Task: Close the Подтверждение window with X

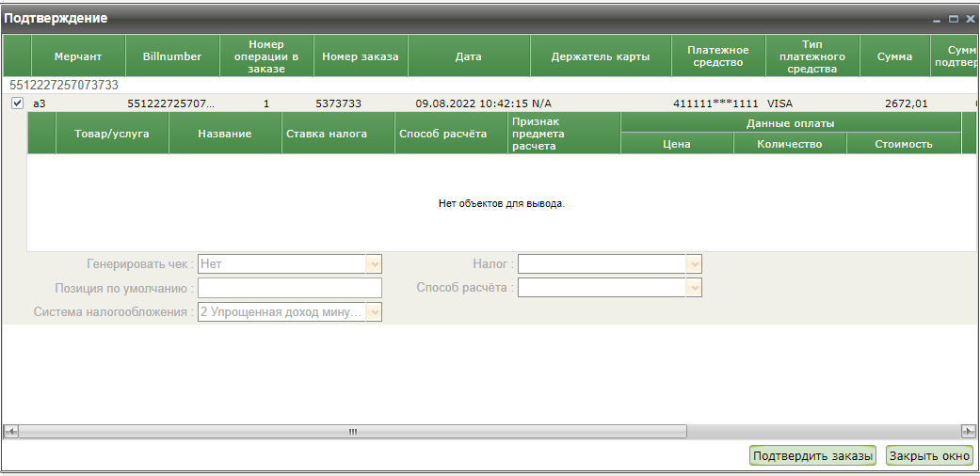Action: coord(970,19)
